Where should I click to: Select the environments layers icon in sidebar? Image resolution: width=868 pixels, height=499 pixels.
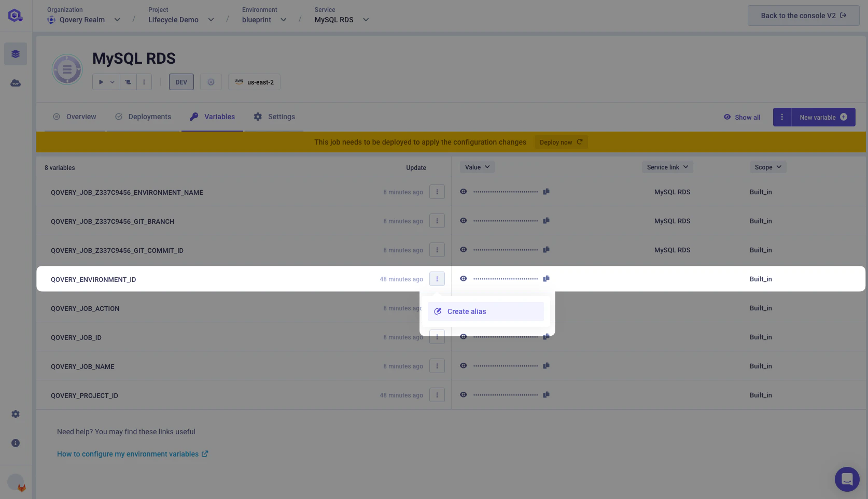(16, 53)
